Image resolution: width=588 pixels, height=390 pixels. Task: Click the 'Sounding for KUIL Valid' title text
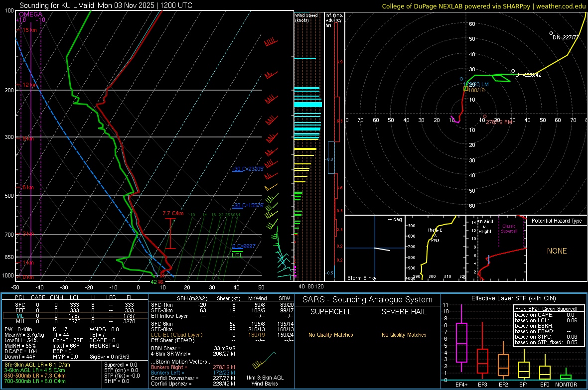pos(57,5)
